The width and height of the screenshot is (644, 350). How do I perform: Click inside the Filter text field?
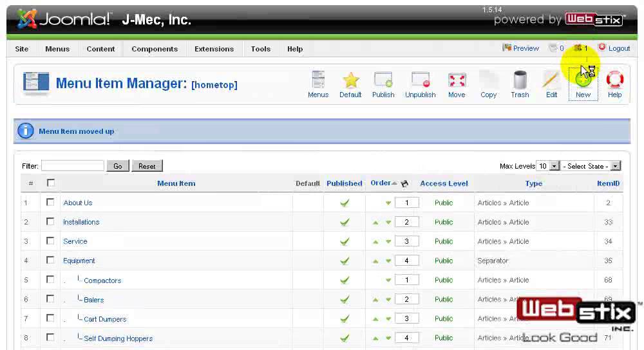pos(73,166)
